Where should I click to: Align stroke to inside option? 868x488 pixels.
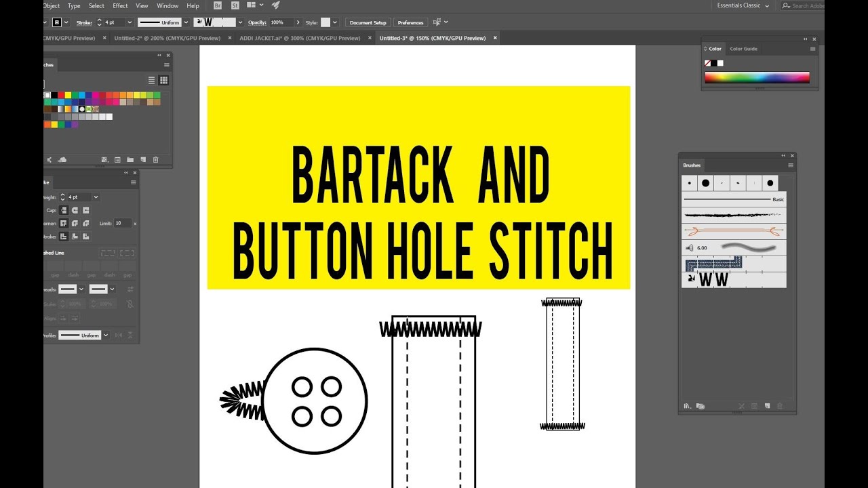(x=75, y=236)
